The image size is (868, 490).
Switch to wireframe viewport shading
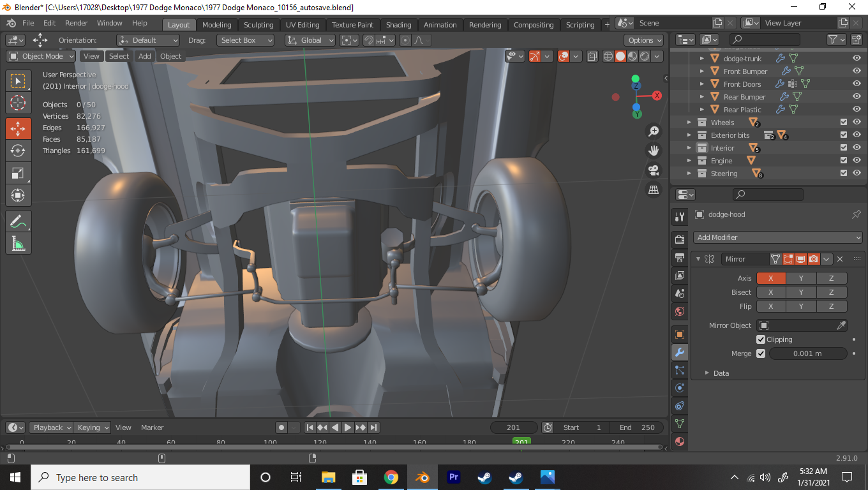click(x=608, y=56)
